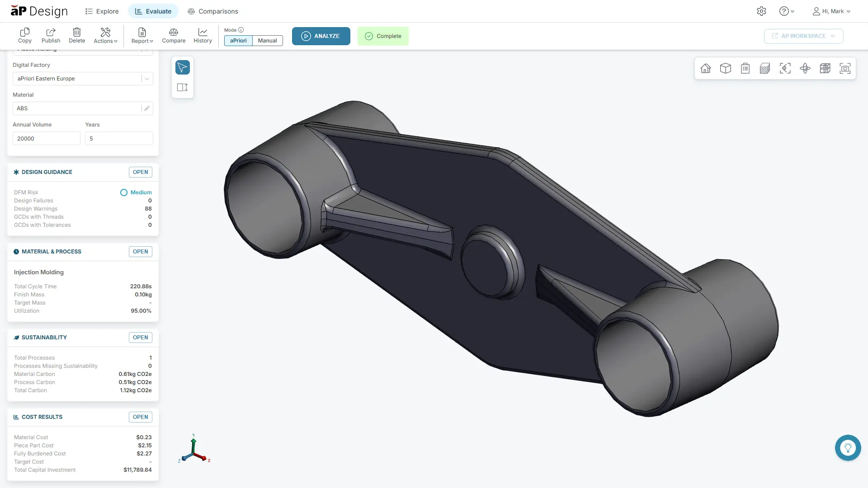Select the arrow selection tool in viewer
868x488 pixels.
point(182,67)
